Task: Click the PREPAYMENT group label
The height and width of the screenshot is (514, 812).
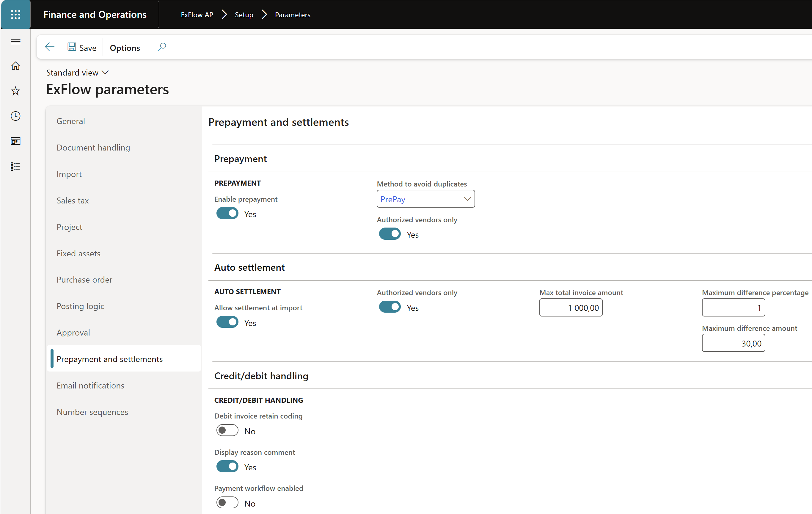Action: pyautogui.click(x=237, y=183)
